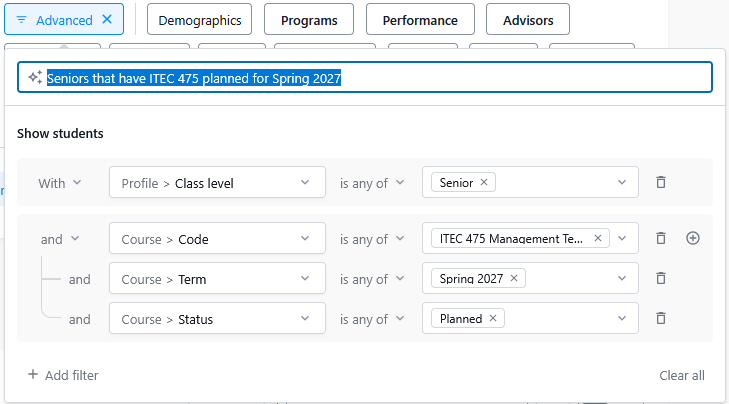Open the Course > Term field dropdown

[217, 278]
